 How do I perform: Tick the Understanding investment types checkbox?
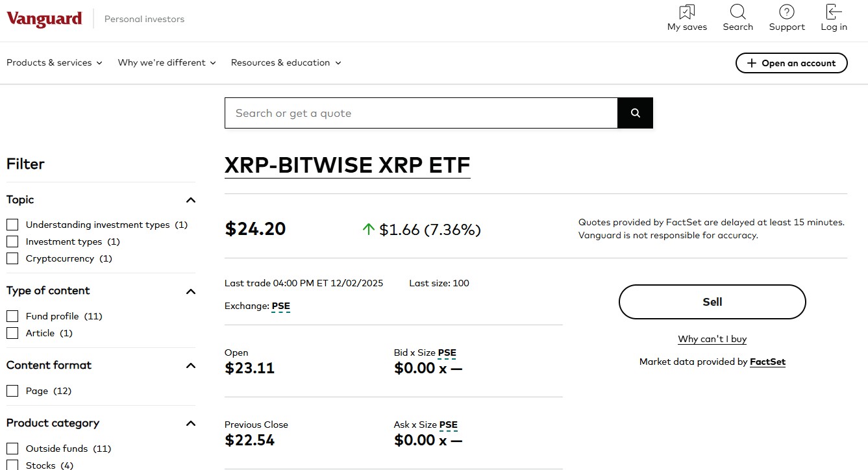pos(12,225)
